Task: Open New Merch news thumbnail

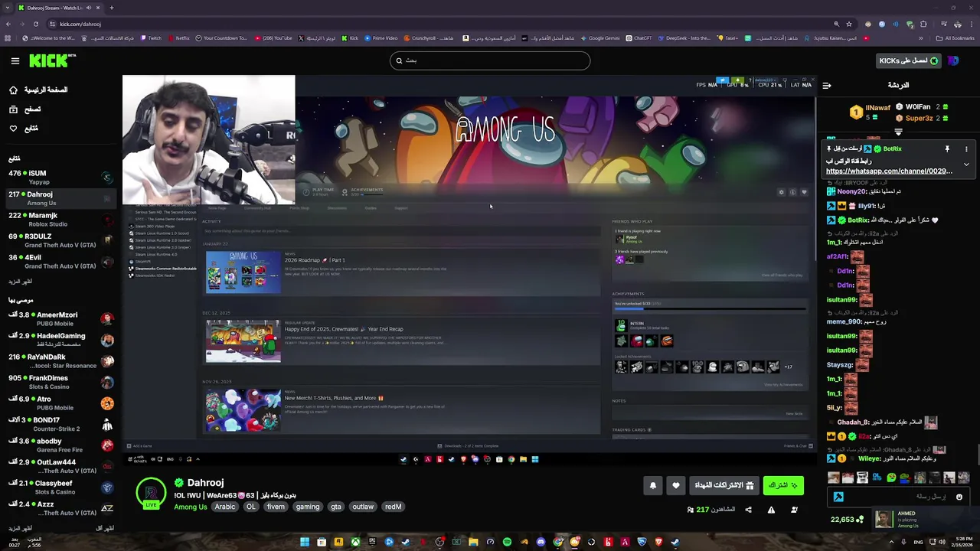Action: click(243, 410)
